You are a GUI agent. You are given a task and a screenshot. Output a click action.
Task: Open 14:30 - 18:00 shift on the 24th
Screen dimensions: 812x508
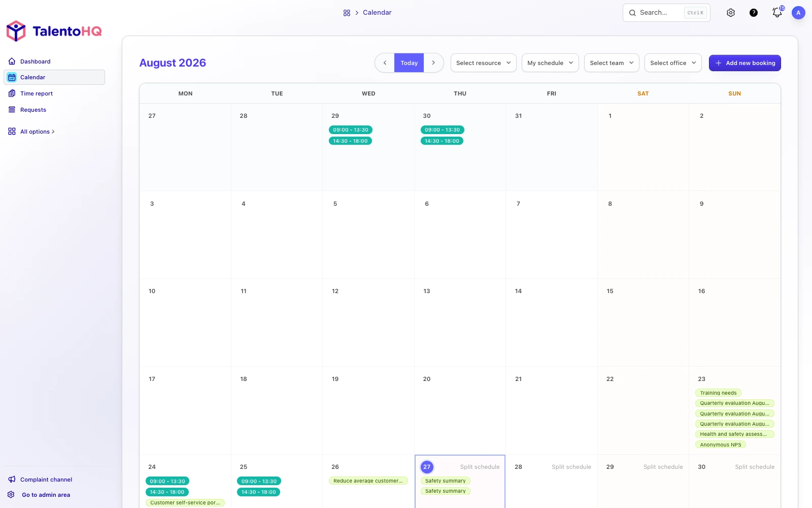(x=167, y=492)
